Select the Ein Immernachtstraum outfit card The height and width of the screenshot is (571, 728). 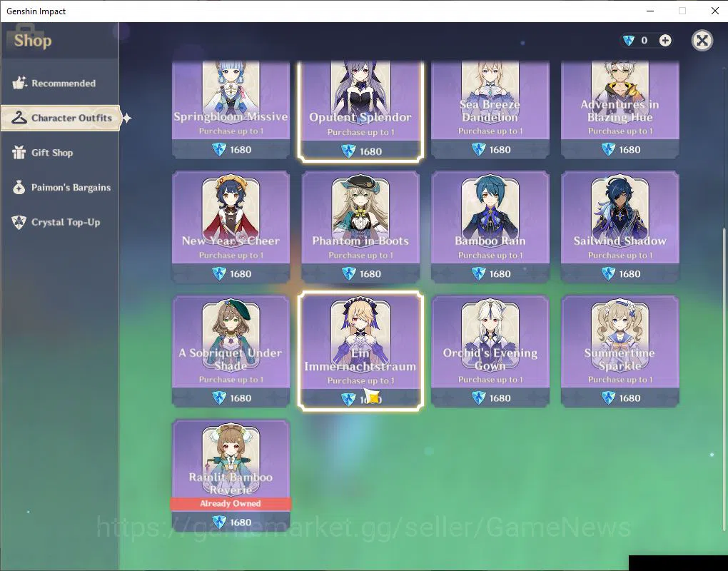point(360,351)
